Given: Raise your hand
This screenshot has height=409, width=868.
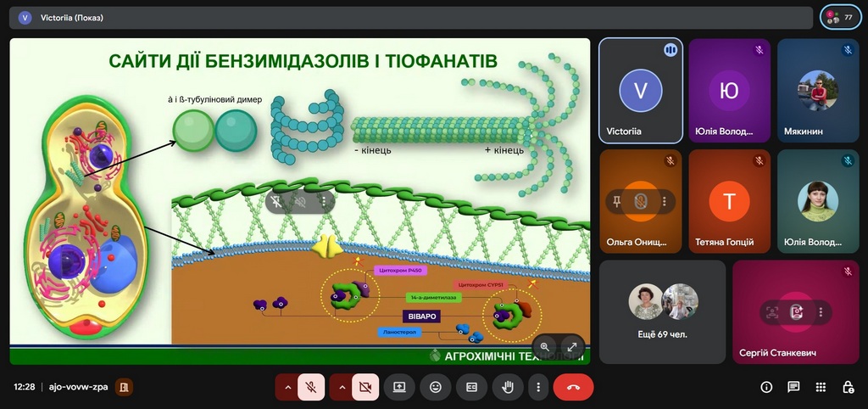Looking at the screenshot, I should point(508,387).
